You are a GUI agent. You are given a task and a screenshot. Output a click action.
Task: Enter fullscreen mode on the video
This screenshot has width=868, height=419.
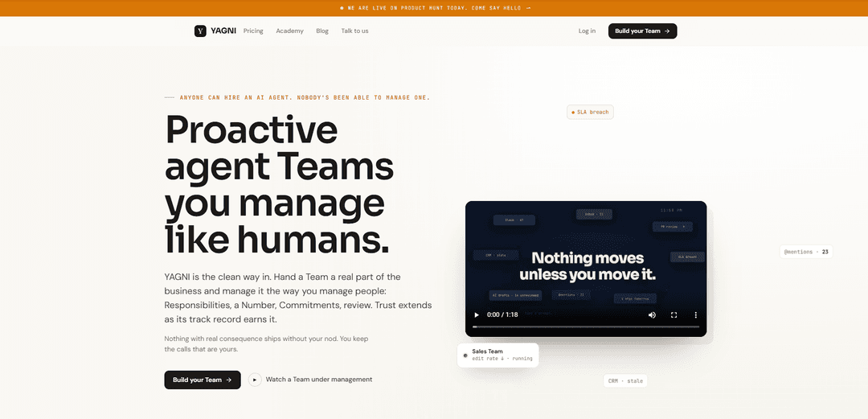pos(674,314)
